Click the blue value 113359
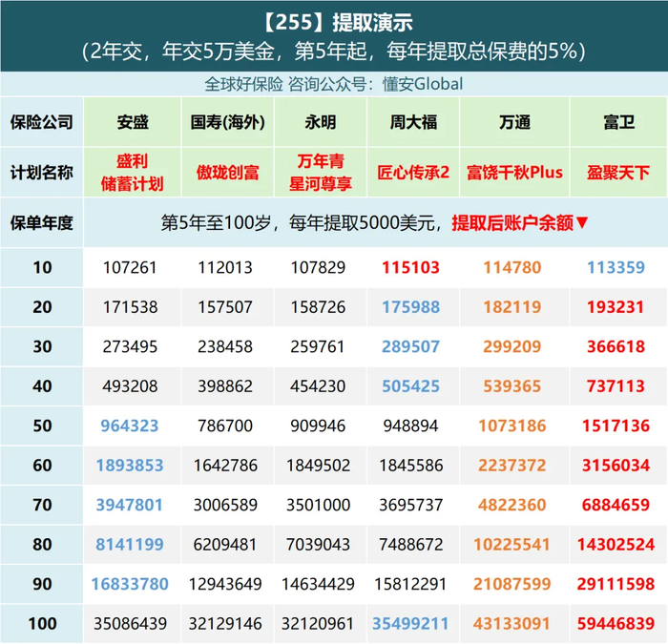668x644 pixels. pyautogui.click(x=616, y=267)
